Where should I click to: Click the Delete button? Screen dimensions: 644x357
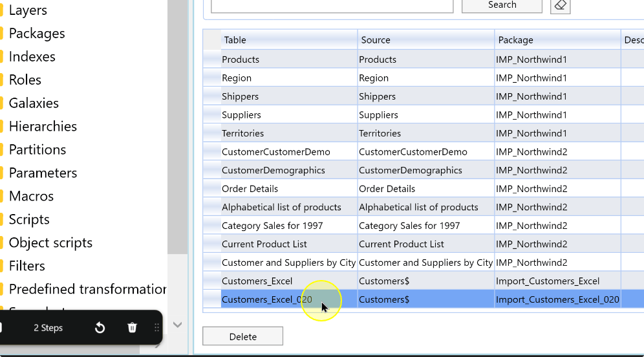click(242, 336)
